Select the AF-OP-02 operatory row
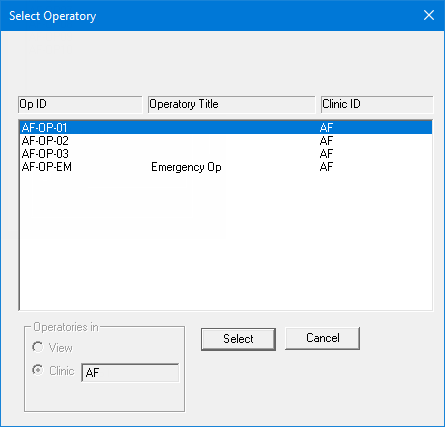The image size is (445, 427). coord(226,141)
